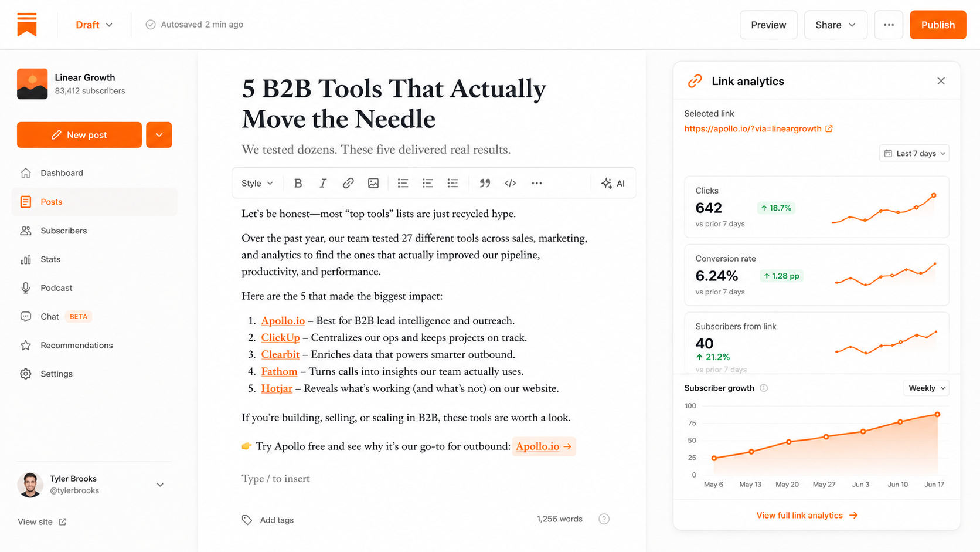Open Subscribers page
Image resolution: width=980 pixels, height=552 pixels.
[x=94, y=231]
